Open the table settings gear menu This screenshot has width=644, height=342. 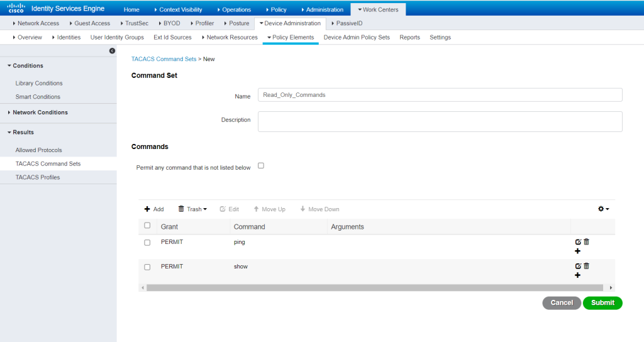click(603, 209)
